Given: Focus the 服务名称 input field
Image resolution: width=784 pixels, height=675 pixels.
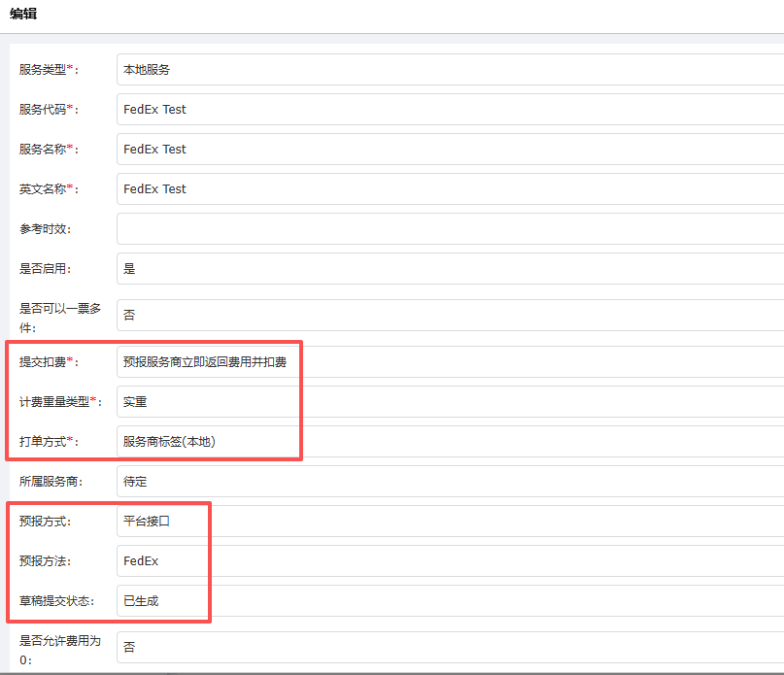Looking at the screenshot, I should [x=449, y=150].
